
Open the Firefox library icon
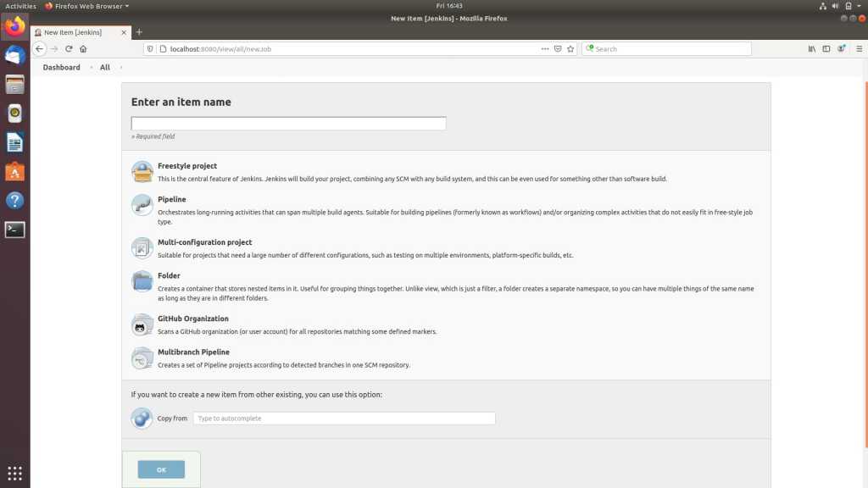[x=811, y=48]
